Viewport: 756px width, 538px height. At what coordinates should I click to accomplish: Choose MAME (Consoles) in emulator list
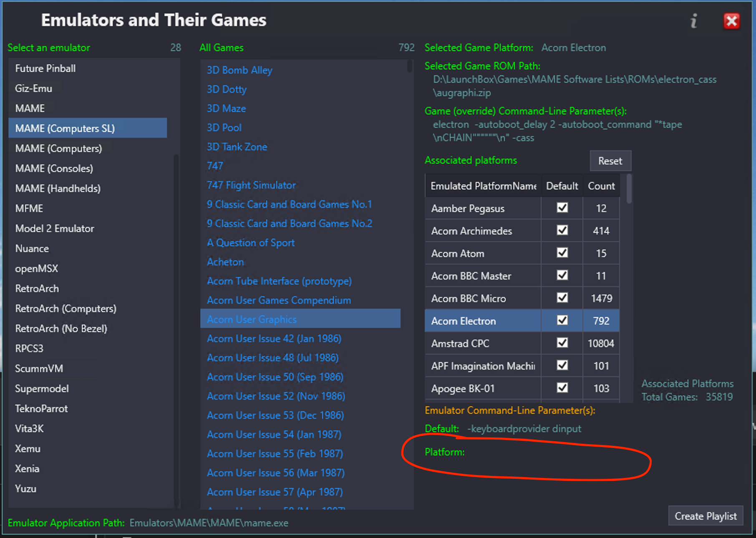(54, 168)
